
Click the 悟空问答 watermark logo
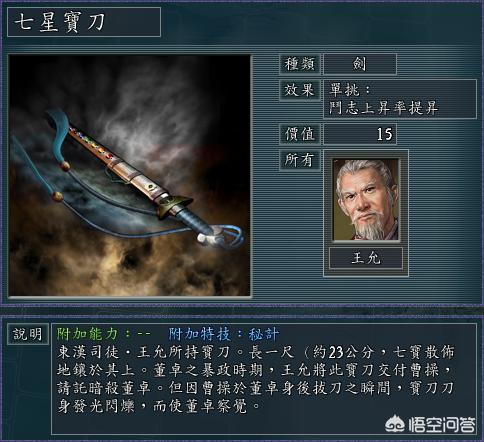click(430, 424)
